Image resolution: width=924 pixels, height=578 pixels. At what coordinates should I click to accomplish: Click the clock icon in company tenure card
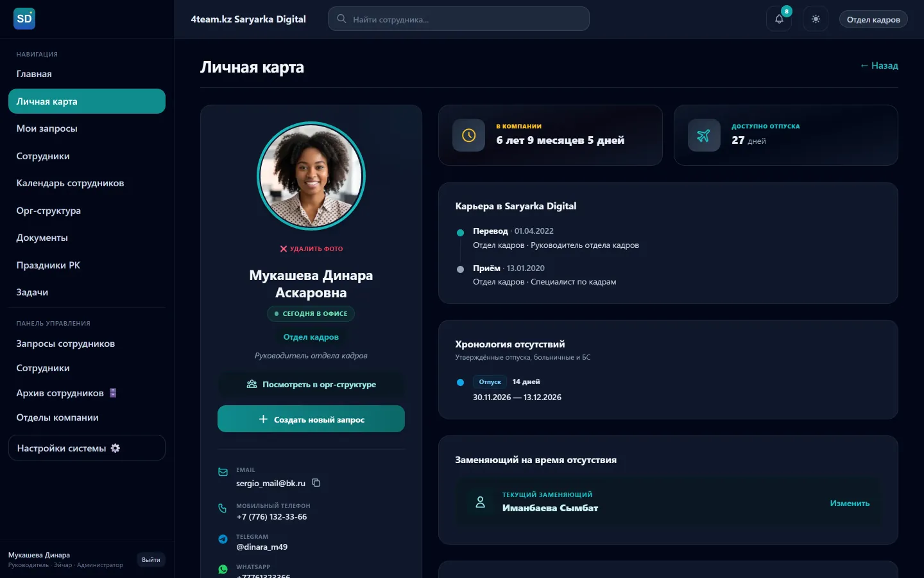tap(469, 136)
